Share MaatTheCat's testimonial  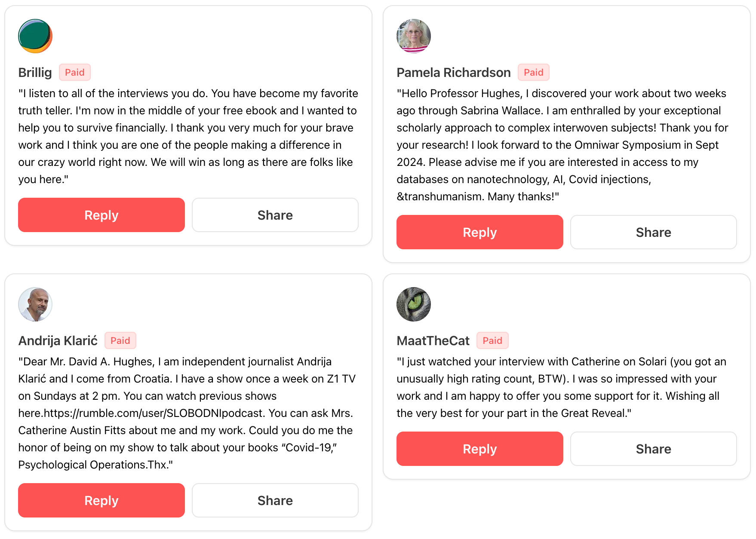click(x=654, y=449)
